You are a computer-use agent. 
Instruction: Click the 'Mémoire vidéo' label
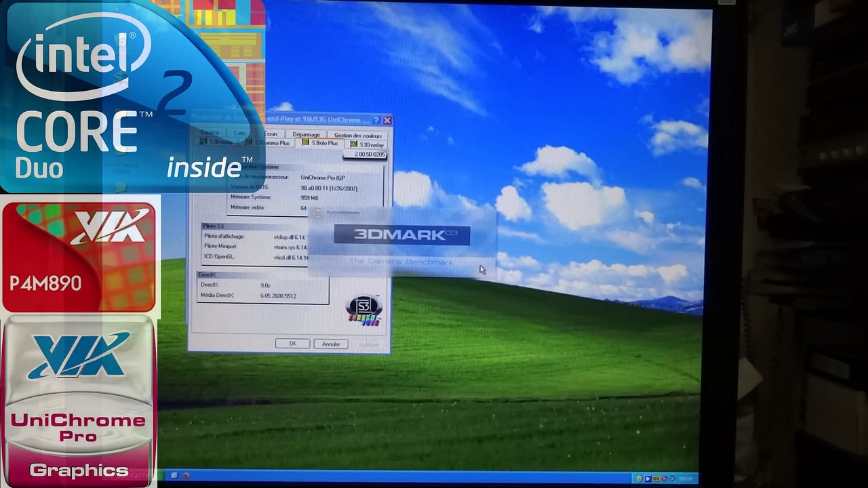coord(247,207)
